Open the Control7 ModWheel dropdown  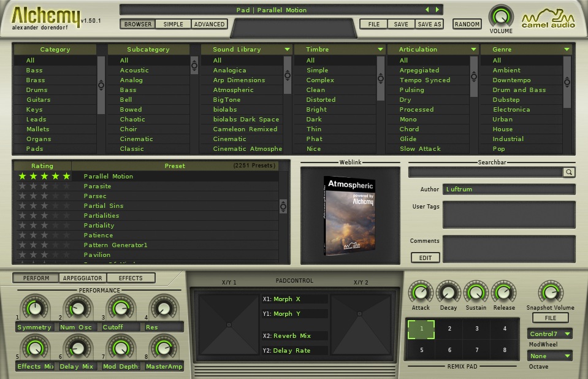[x=550, y=334]
